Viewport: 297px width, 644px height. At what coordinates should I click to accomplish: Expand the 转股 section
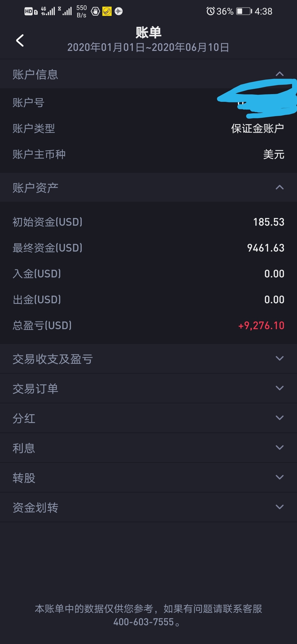(x=148, y=477)
